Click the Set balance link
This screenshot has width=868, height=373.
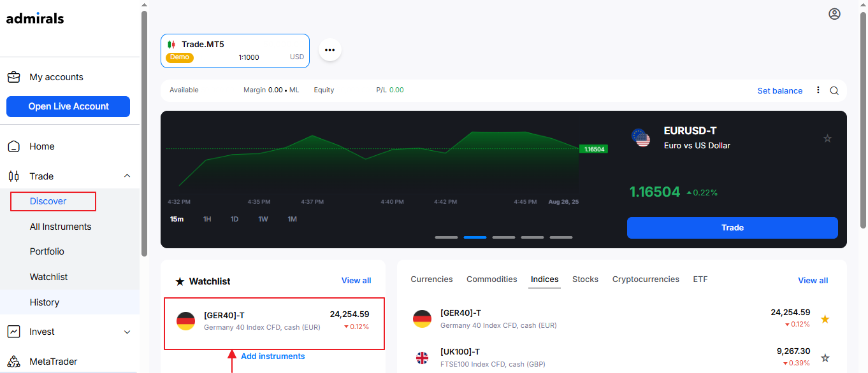point(780,90)
